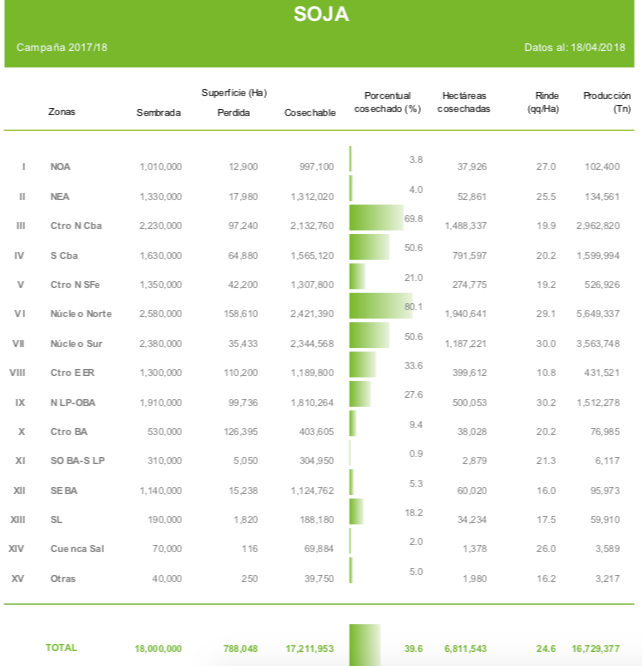Click the Datos al: 18/04/2018 date text

pos(574,48)
